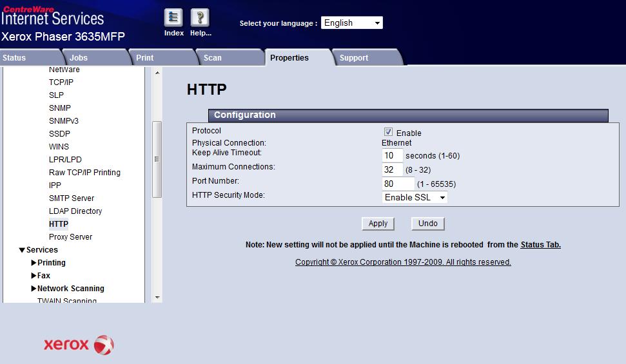This screenshot has height=364, width=626.
Task: Open NetWare in the sidebar
Action: click(x=64, y=70)
